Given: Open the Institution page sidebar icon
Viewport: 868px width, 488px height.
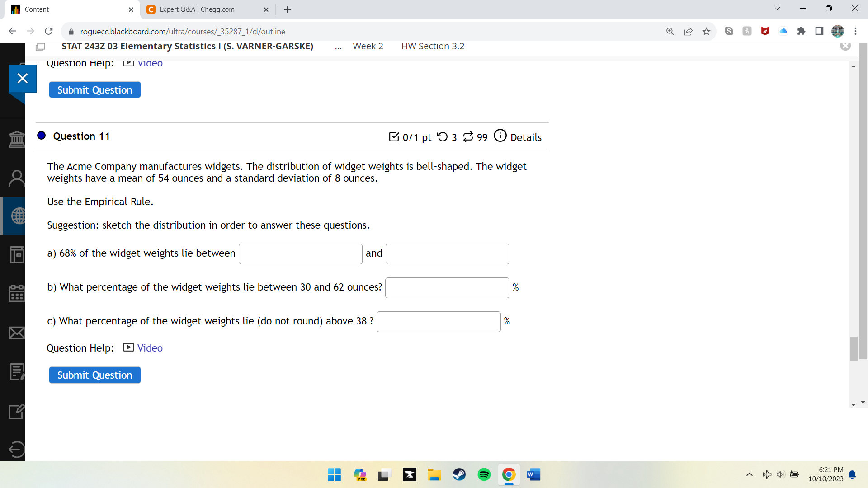Looking at the screenshot, I should (17, 139).
